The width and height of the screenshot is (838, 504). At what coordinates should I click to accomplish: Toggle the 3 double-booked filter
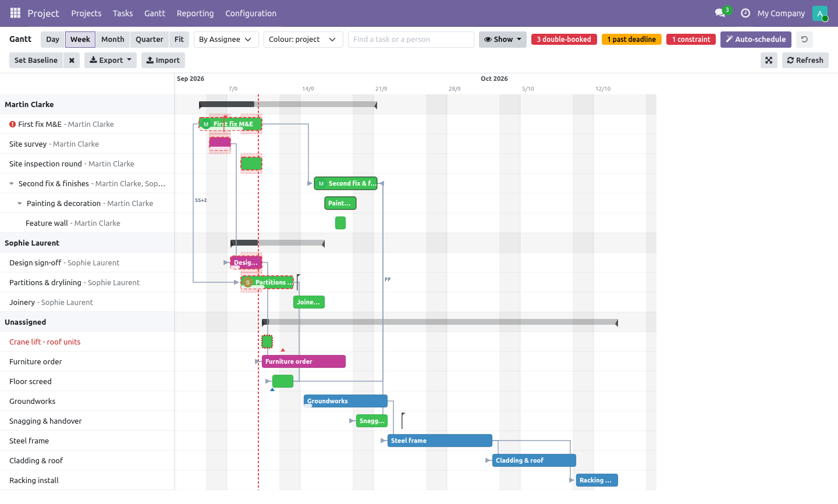(564, 40)
